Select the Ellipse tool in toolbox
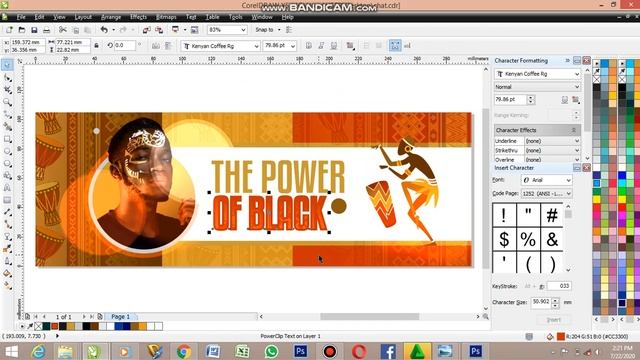The image size is (640, 360). tap(7, 151)
